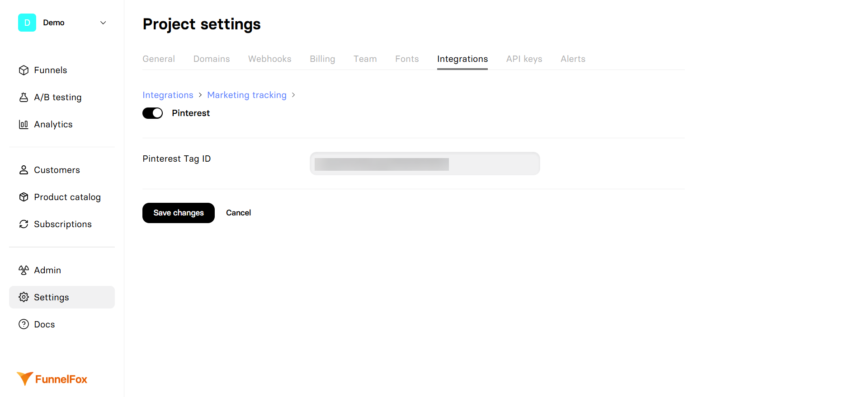Click the Subscriptions refresh icon
The width and height of the screenshot is (868, 397).
click(24, 224)
